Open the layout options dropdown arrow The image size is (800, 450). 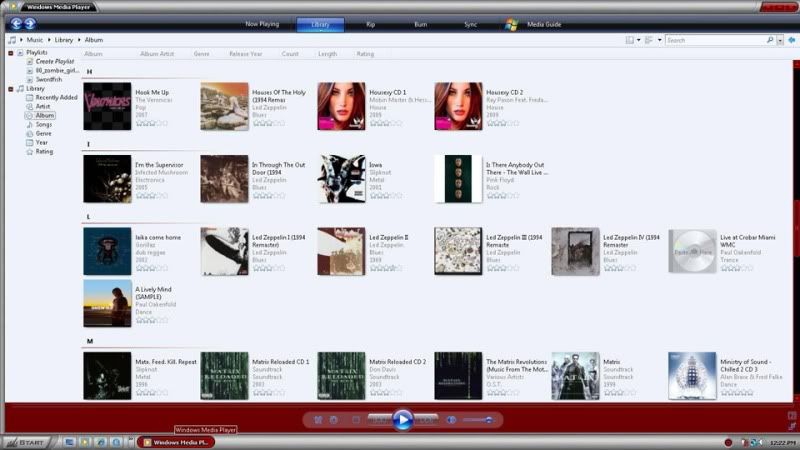[638, 40]
